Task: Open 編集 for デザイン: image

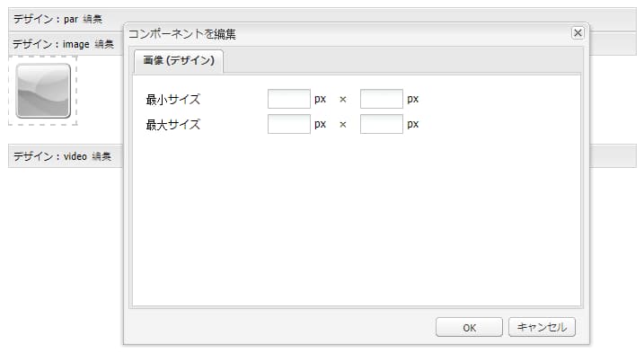Action: point(104,44)
